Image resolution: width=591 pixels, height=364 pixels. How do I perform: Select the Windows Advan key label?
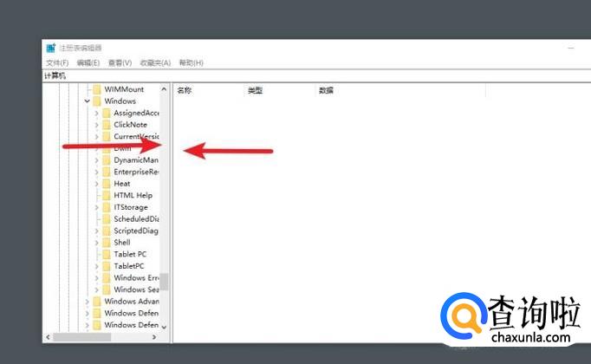coord(132,302)
